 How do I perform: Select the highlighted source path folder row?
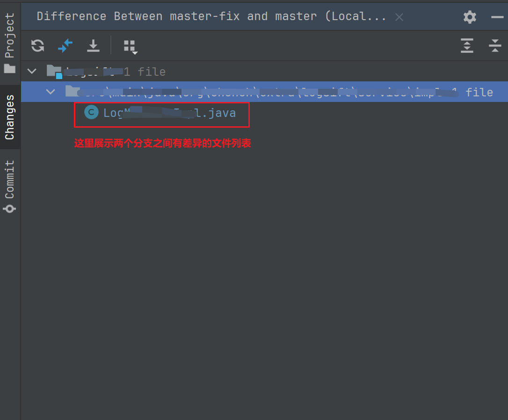click(264, 92)
